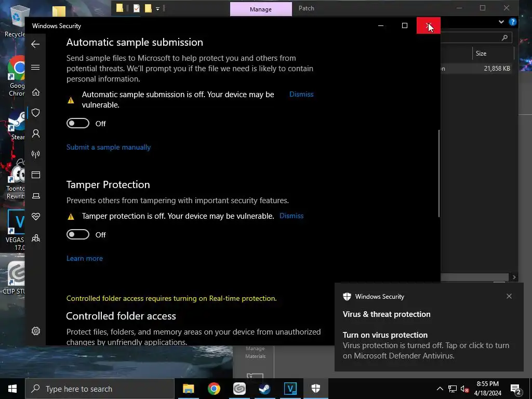Open Settings gear in Windows Security
The height and width of the screenshot is (399, 532).
click(36, 331)
